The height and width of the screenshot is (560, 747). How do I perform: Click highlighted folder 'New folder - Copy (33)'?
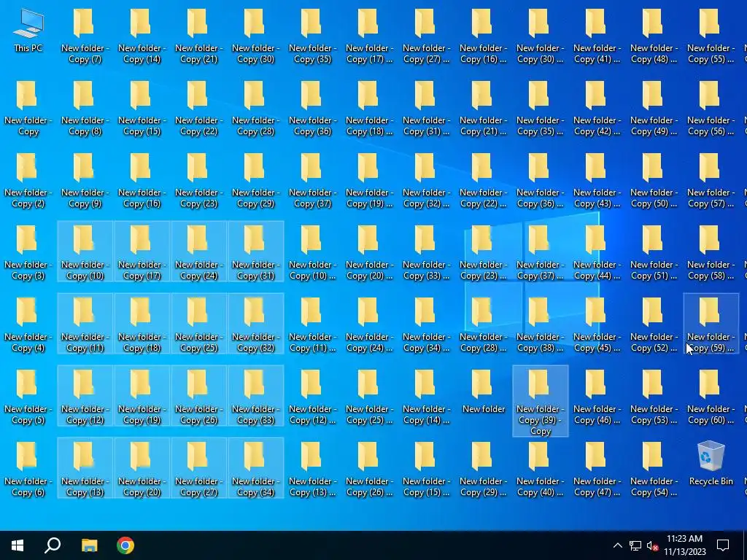tap(256, 396)
